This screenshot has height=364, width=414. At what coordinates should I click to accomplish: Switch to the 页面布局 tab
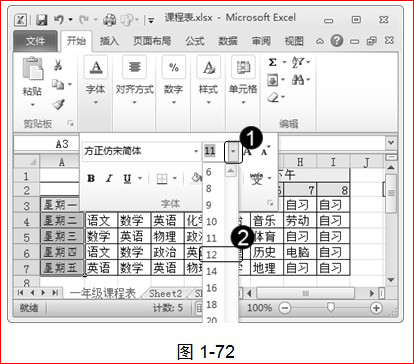(x=152, y=41)
